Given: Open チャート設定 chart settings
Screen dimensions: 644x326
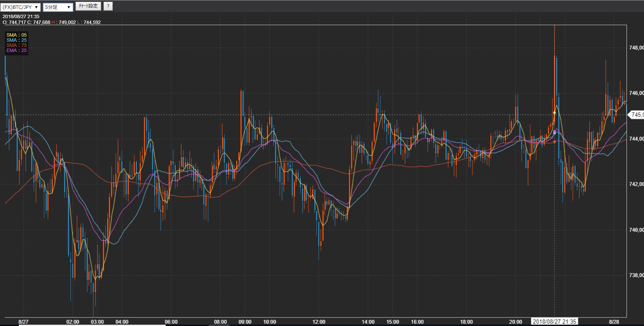Looking at the screenshot, I should click(x=88, y=6).
